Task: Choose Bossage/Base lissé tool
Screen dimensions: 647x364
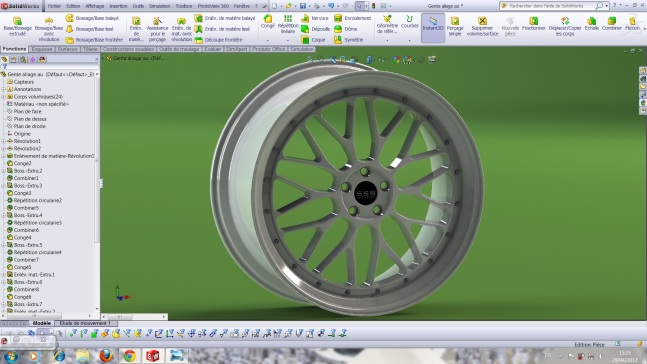Action: [x=90, y=29]
